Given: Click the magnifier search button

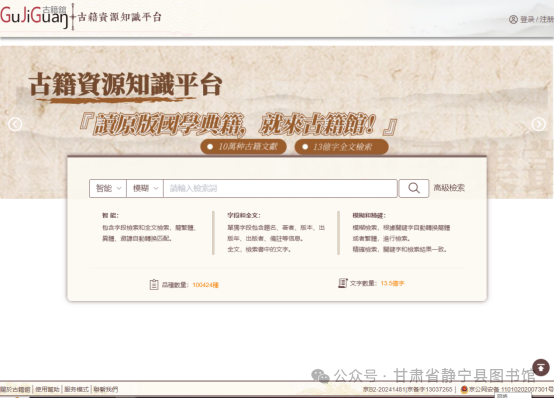Looking at the screenshot, I should [x=414, y=188].
